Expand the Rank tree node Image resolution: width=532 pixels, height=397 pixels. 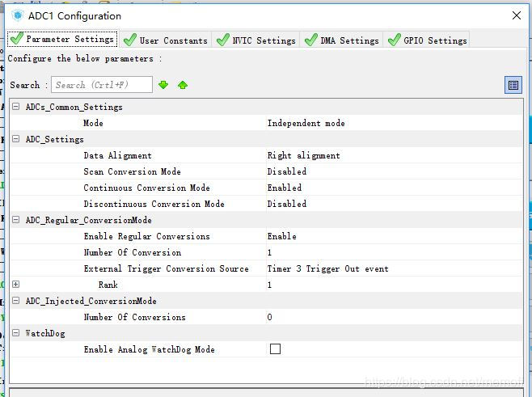pos(15,285)
